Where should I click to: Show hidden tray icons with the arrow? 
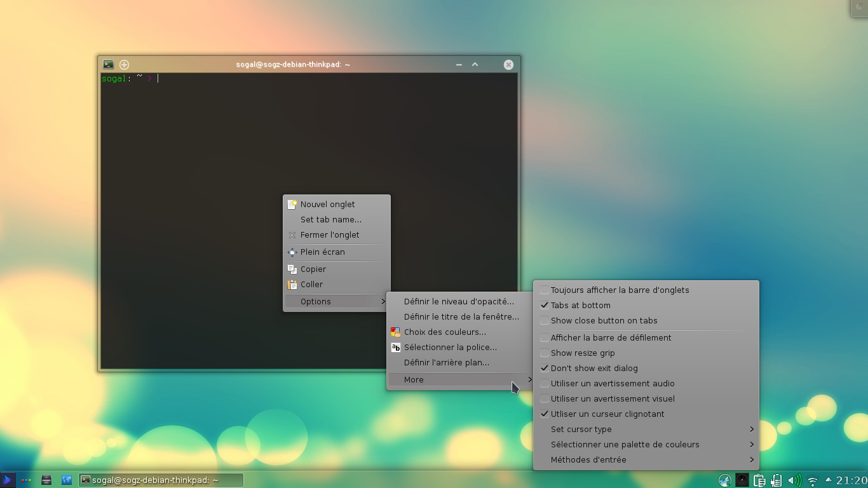828,480
